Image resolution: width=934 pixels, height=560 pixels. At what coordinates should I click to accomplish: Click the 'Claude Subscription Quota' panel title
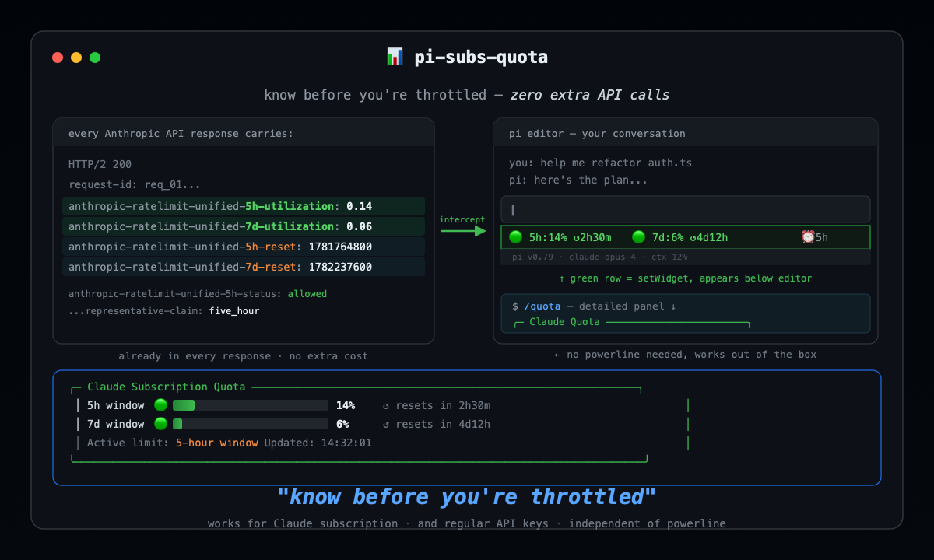[x=166, y=387]
